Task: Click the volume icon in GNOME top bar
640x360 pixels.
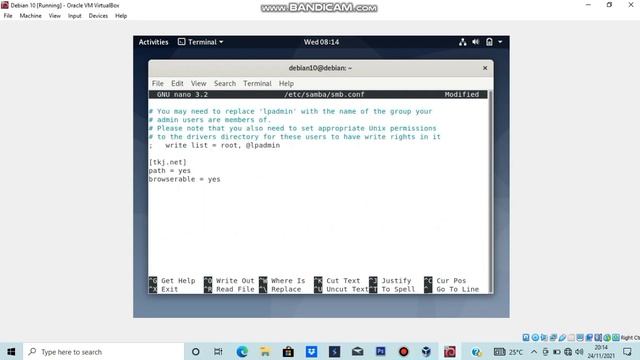Action: (x=476, y=42)
